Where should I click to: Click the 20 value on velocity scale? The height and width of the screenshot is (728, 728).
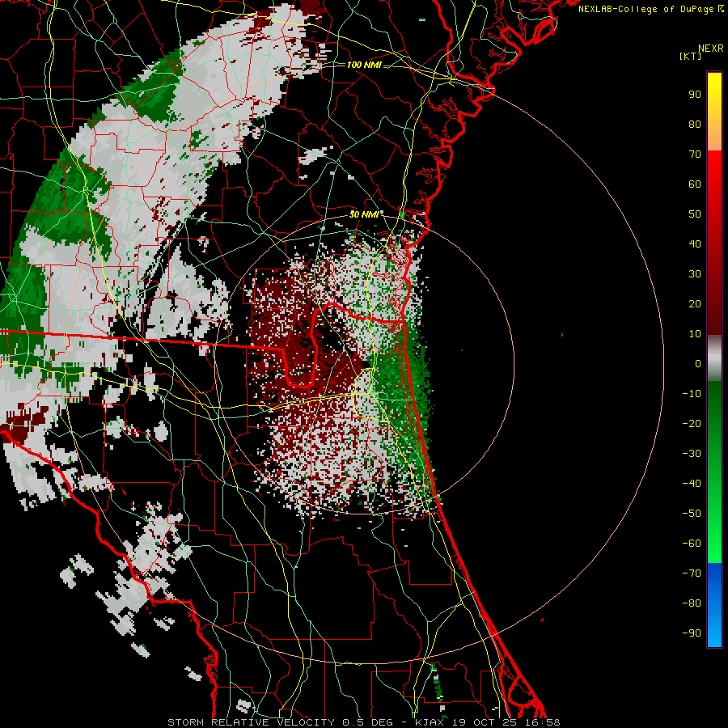pyautogui.click(x=695, y=303)
